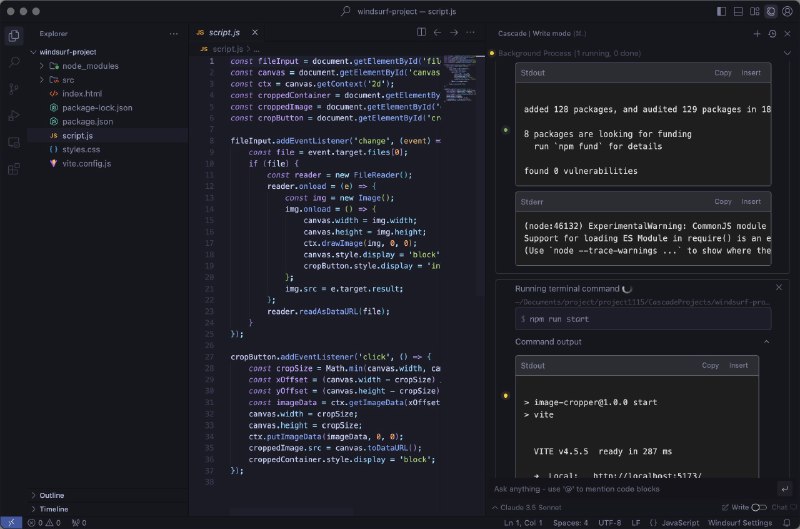The width and height of the screenshot is (800, 529).
Task: Copy the npm run start Stdout output
Action: [x=710, y=366]
